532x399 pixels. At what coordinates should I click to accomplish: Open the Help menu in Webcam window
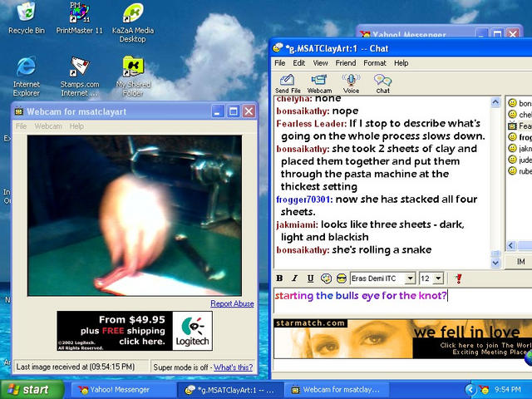coord(76,126)
